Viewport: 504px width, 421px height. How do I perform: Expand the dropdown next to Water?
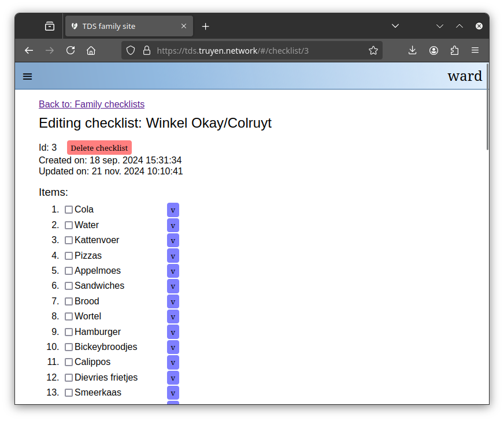pos(173,225)
